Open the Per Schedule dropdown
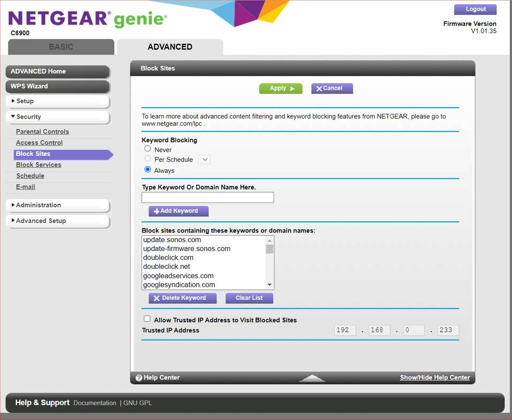This screenshot has width=512, height=420. pyautogui.click(x=204, y=160)
